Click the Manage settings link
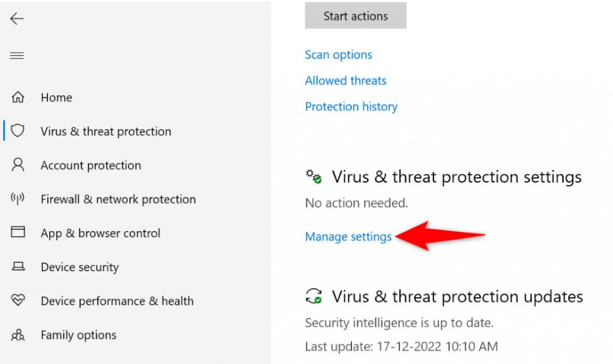The height and width of the screenshot is (364, 613). (x=348, y=236)
